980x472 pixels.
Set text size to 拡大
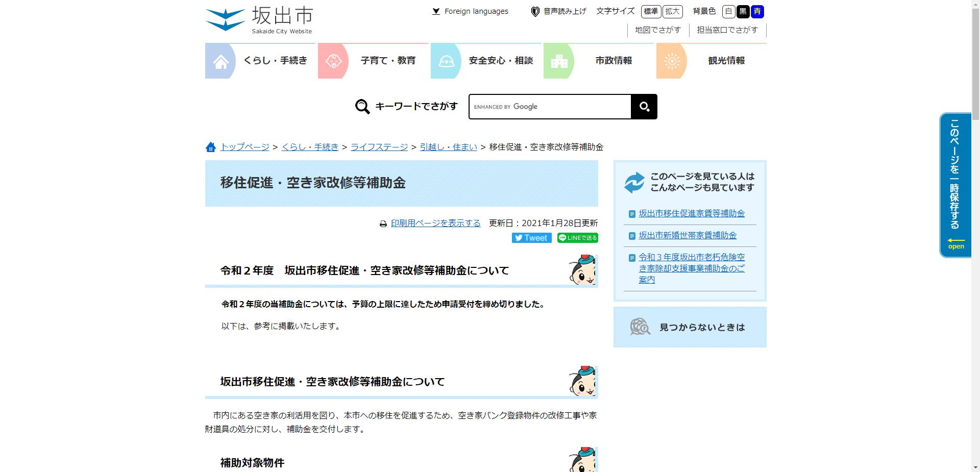point(672,11)
